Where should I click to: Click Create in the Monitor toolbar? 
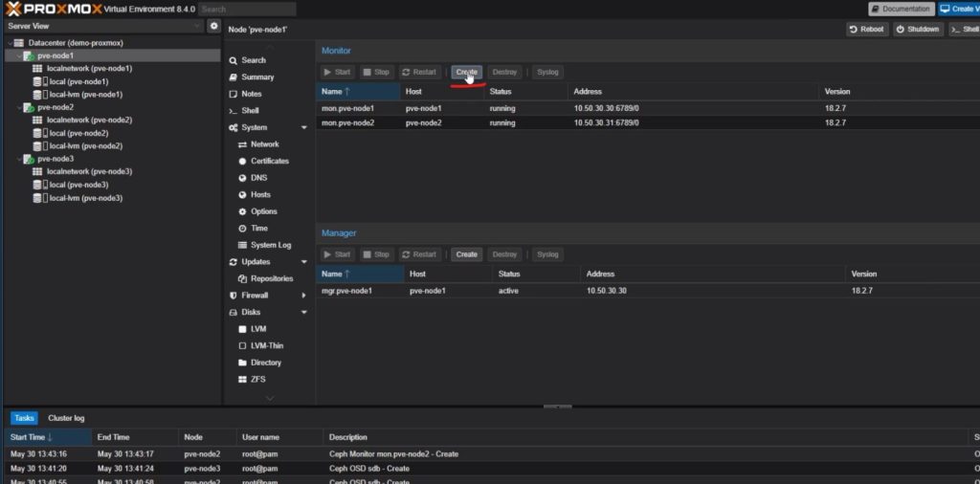(x=466, y=72)
